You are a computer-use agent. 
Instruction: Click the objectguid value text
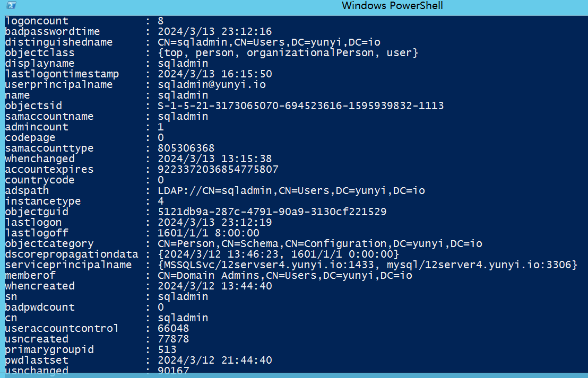[x=272, y=212]
